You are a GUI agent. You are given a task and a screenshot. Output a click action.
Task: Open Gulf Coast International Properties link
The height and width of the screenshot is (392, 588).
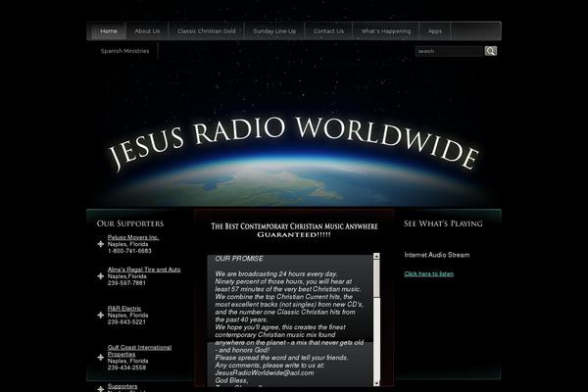[139, 351]
